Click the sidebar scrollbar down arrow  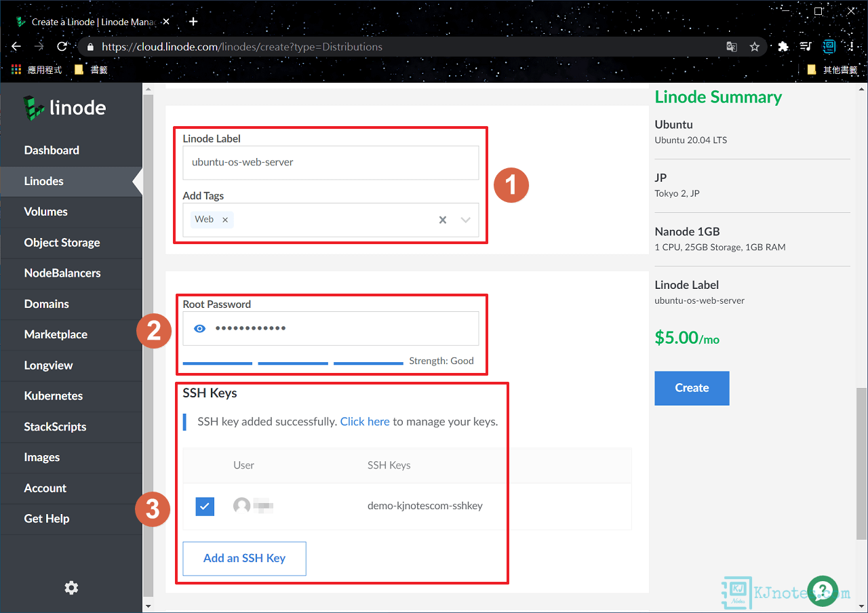click(x=149, y=606)
